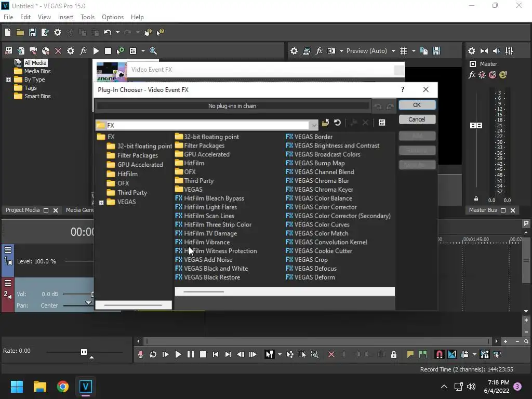Open Insert menu
This screenshot has width=532, height=399.
(x=65, y=17)
